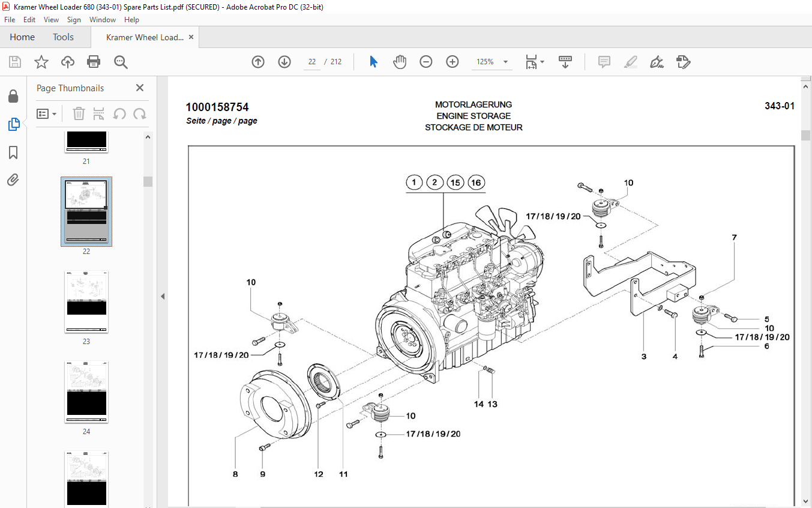
Task: Click the keyboard download toolbar icon
Action: [x=565, y=62]
